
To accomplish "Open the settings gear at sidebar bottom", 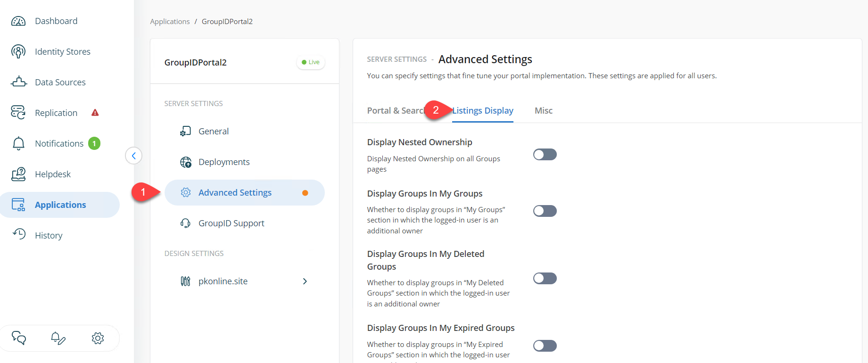I will click(98, 338).
